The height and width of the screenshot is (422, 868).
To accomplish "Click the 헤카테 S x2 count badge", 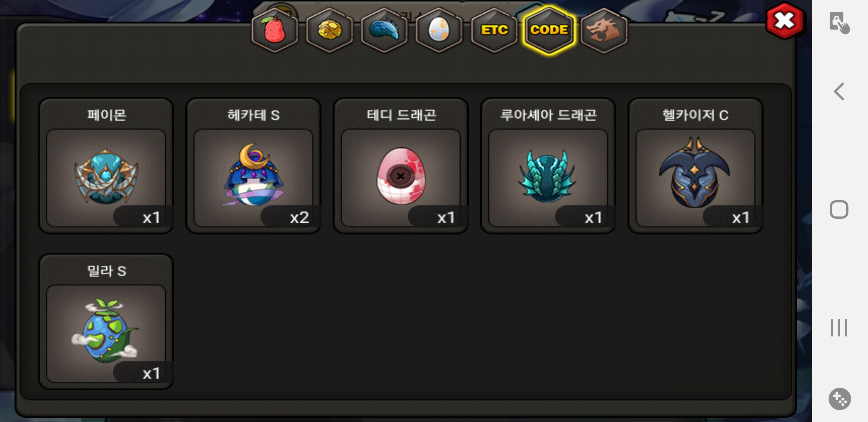I will click(290, 217).
